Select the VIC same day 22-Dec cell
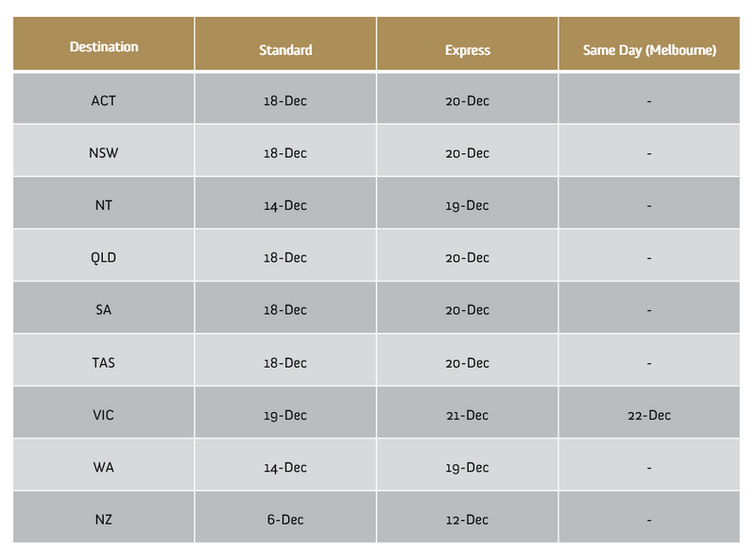This screenshot has width=756, height=552. 649,413
